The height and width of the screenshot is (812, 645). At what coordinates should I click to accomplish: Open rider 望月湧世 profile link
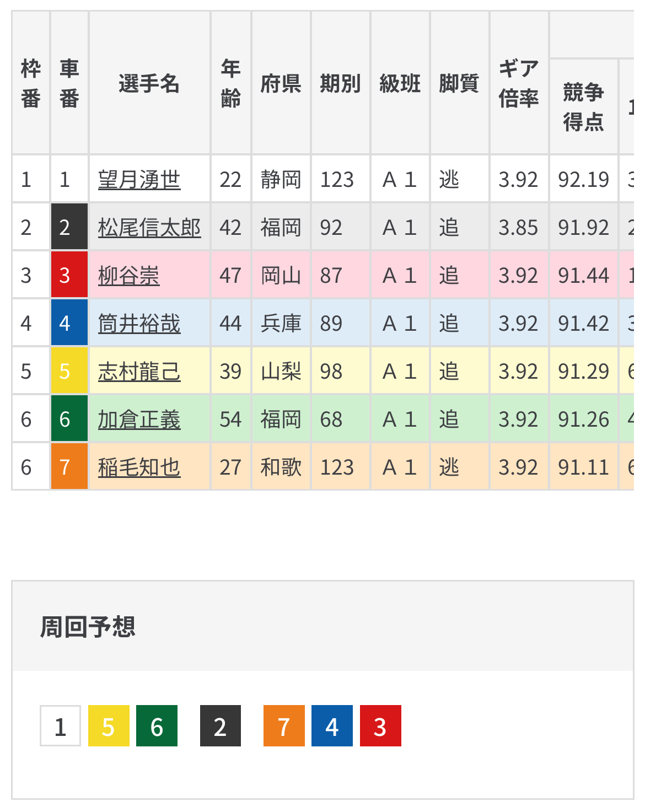[x=139, y=180]
